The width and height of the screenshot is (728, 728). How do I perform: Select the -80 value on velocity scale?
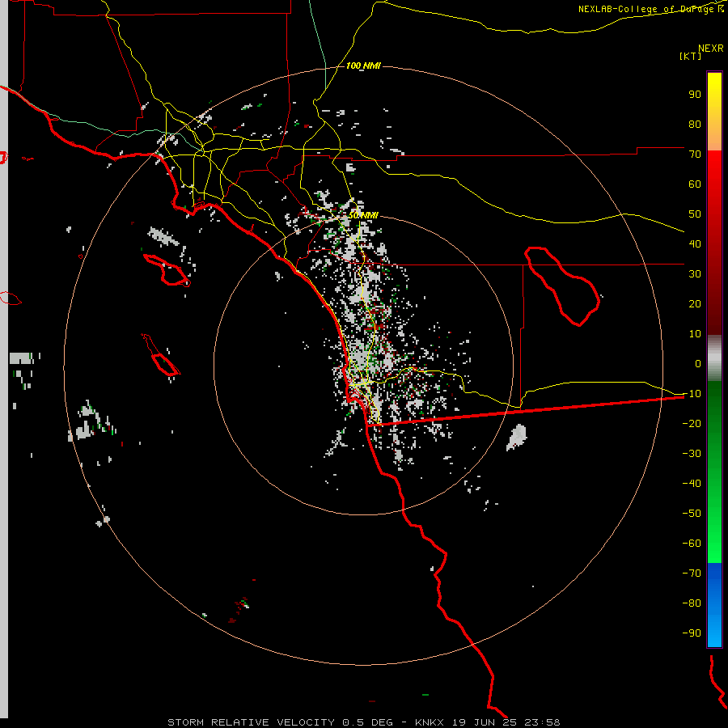click(692, 603)
